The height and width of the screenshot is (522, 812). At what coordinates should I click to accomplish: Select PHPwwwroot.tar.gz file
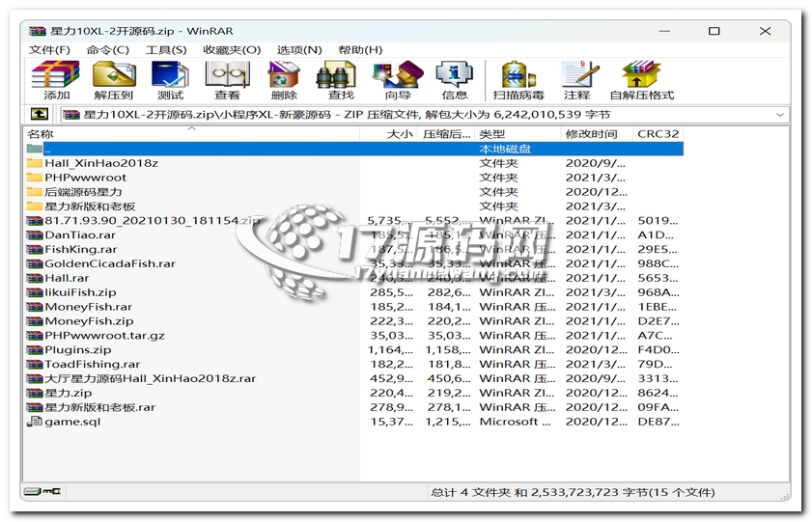[354, 336]
